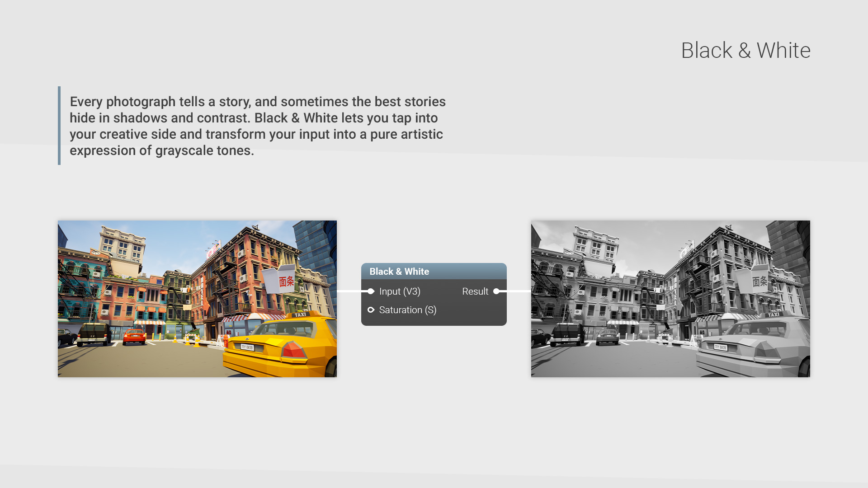Screen dimensions: 868x488
Task: Click the Input (V3) label text
Action: (400, 291)
